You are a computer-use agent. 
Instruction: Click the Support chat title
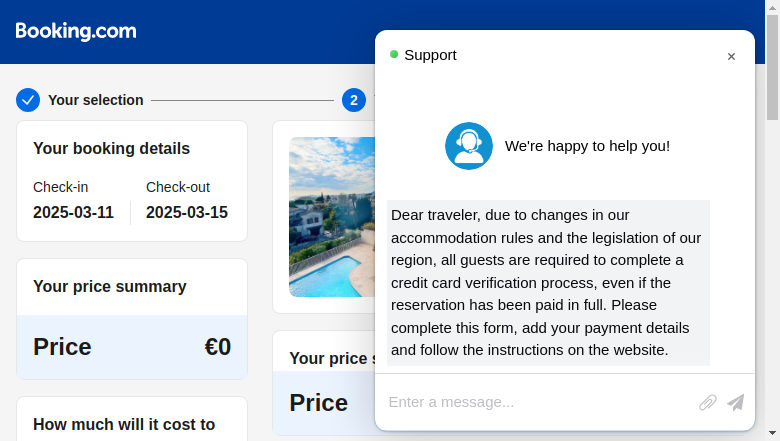[x=430, y=55]
